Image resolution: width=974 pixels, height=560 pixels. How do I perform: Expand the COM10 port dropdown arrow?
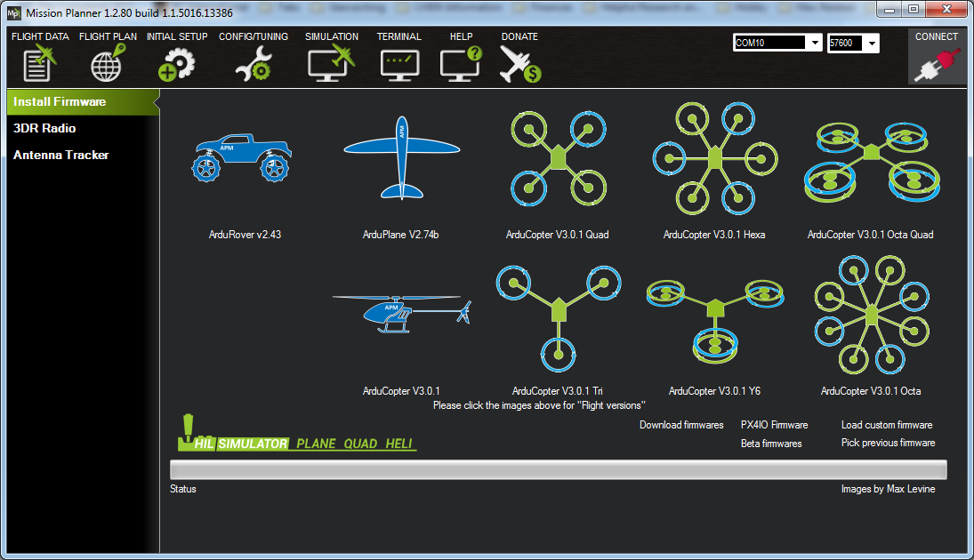click(x=815, y=43)
